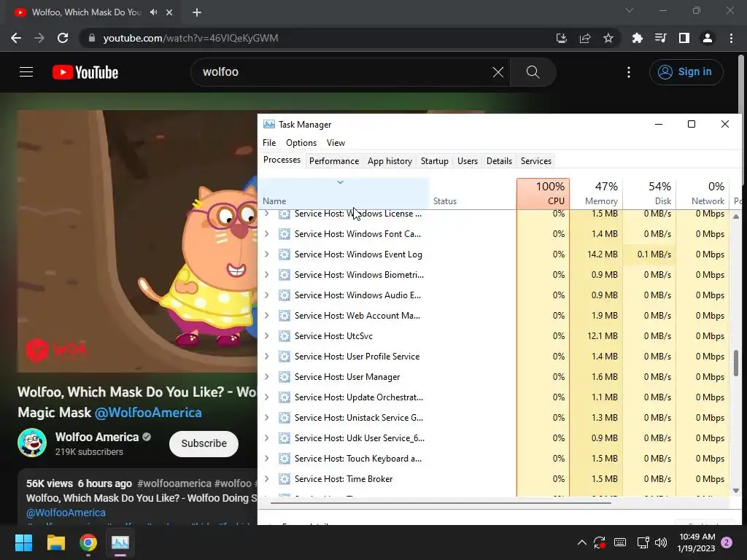Viewport: 747px width, 560px height.
Task: Open a new Chrome tab
Action: pyautogui.click(x=197, y=12)
